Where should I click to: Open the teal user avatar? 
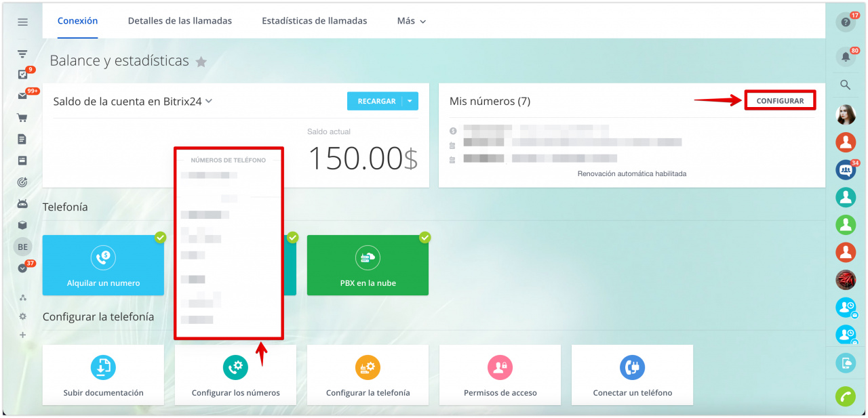pyautogui.click(x=846, y=197)
